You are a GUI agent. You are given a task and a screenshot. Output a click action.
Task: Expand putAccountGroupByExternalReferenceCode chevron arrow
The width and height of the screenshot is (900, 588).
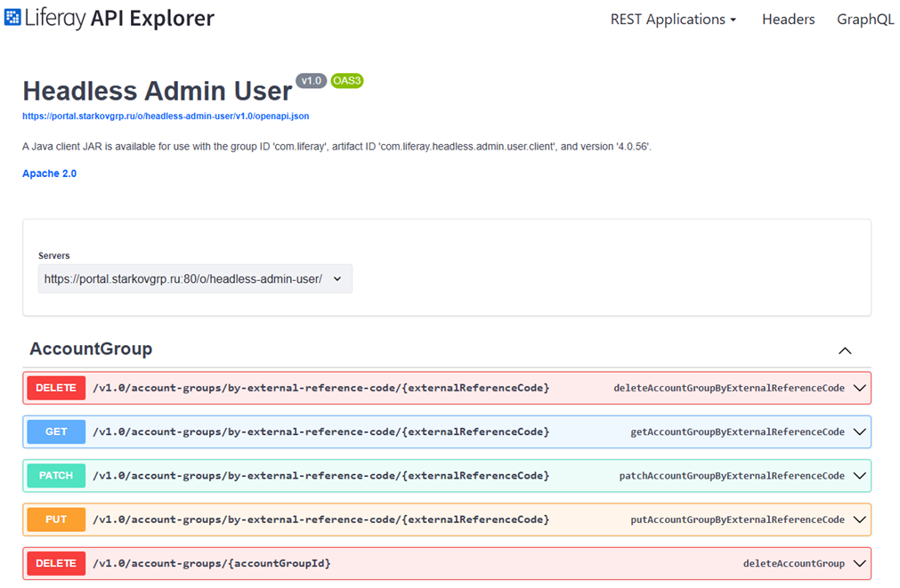(x=859, y=520)
